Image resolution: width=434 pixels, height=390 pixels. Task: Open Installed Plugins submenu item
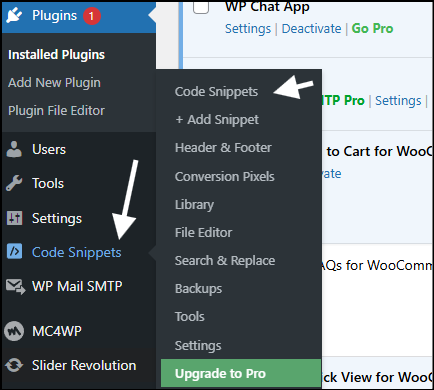[56, 54]
